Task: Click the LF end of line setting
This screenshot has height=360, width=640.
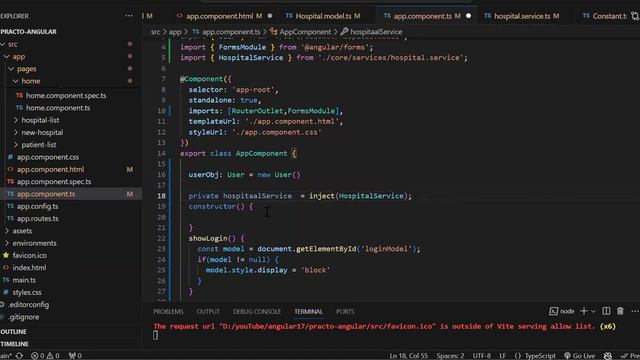Action: pos(502,356)
